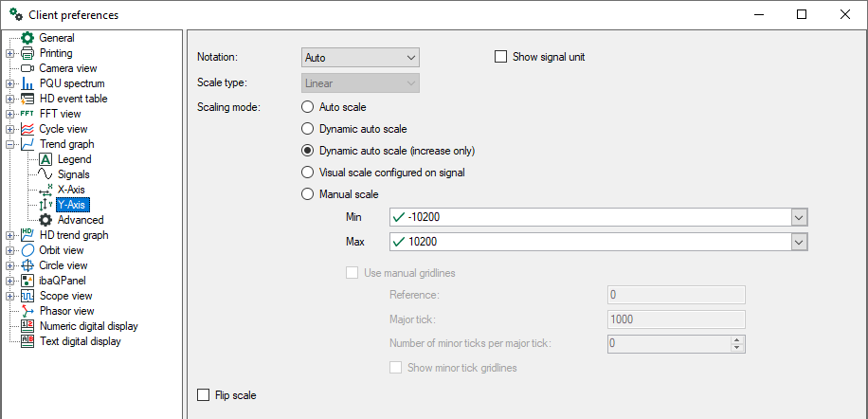Open the Notation dropdown
Image resolution: width=868 pixels, height=419 pixels.
[360, 58]
